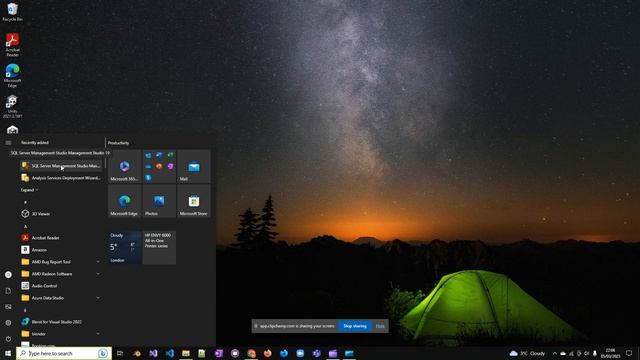Open SQL Server Management Studio from the list

pos(60,166)
